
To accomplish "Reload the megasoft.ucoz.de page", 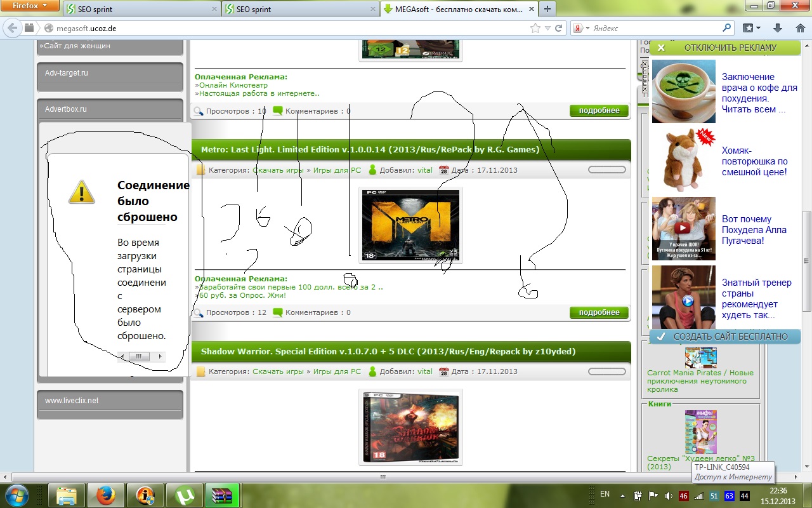I will [x=559, y=28].
